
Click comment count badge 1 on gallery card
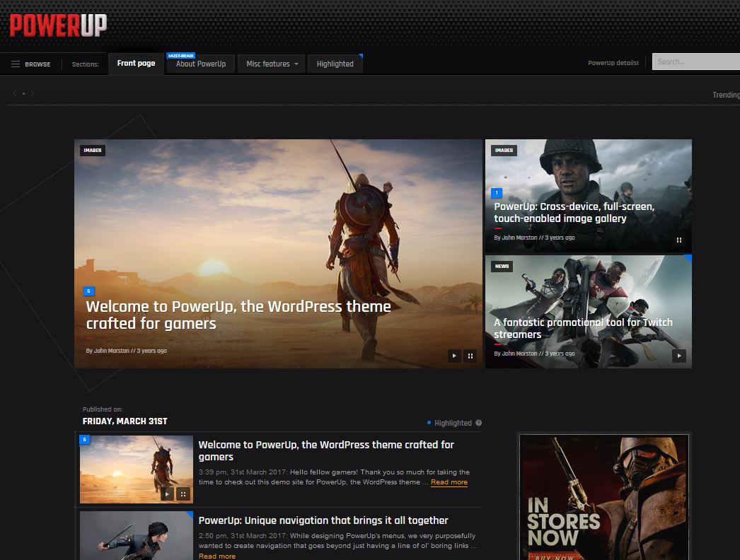[497, 193]
